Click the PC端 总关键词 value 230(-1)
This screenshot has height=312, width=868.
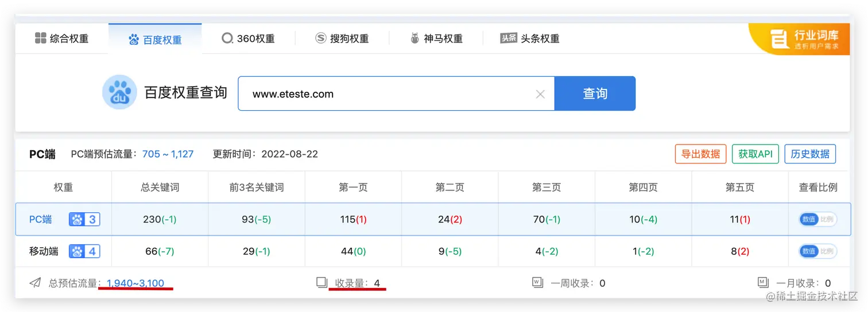160,219
